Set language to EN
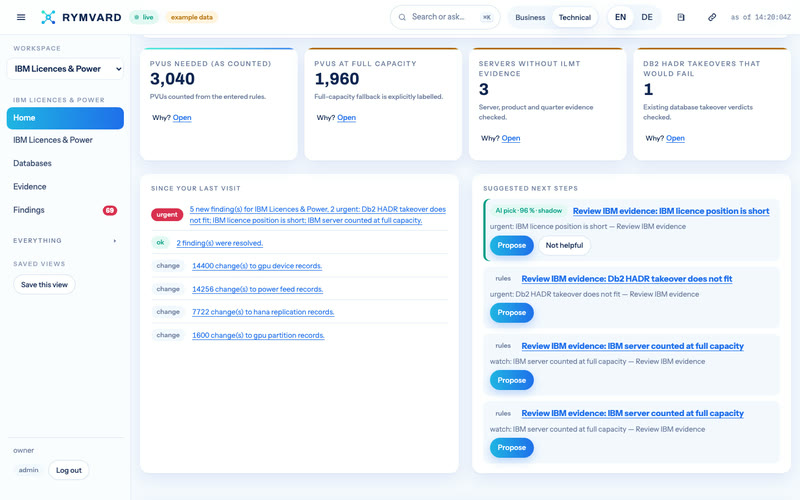Image resolution: width=800 pixels, height=500 pixels. click(620, 17)
